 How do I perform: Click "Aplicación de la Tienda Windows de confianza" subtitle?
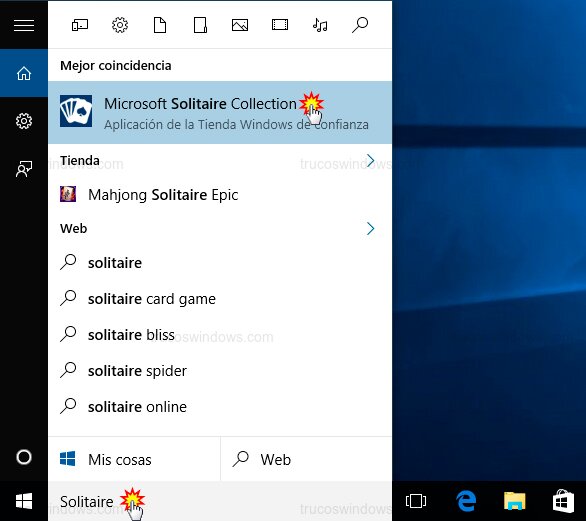pos(236,124)
